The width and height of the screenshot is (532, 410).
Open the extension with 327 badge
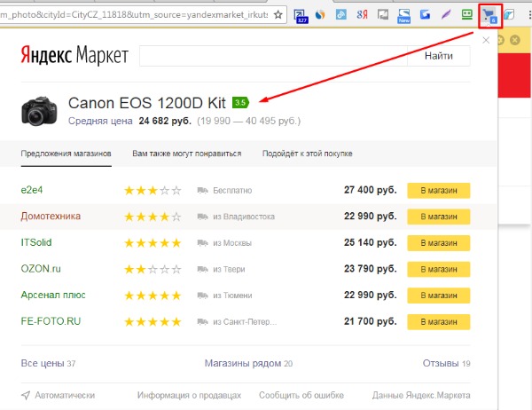(301, 16)
